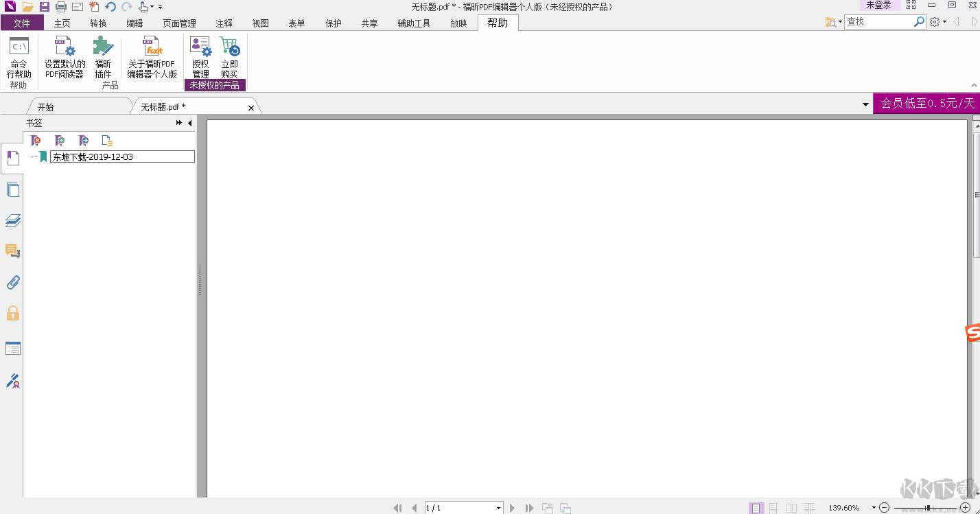
Task: Select the 开始 tab
Action: tap(47, 106)
